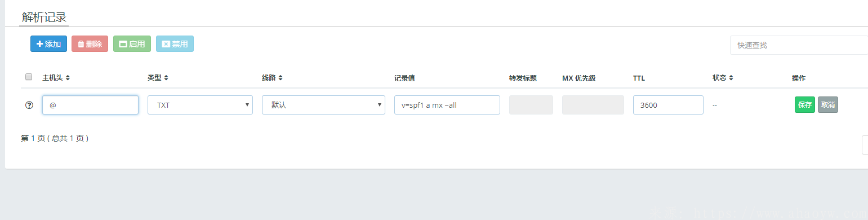This screenshot has height=220, width=868.
Task: Open the TXT record type dropdown
Action: (x=200, y=105)
